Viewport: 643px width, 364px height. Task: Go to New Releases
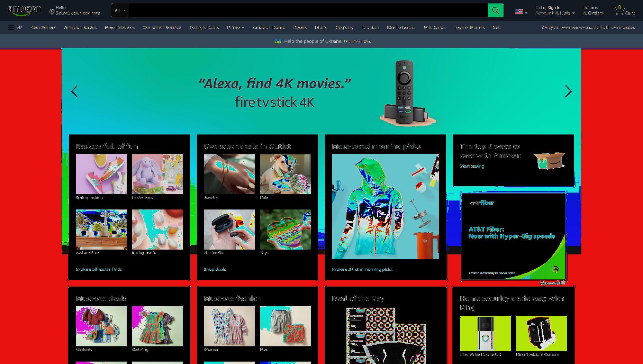pos(119,27)
